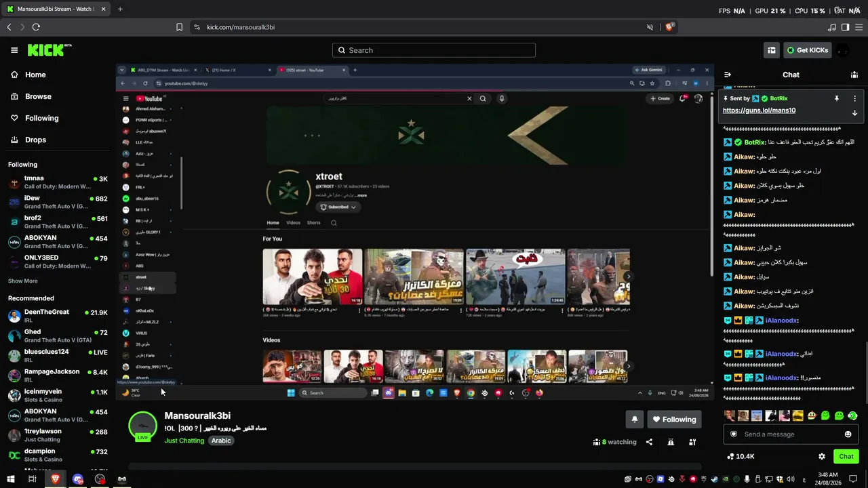Go back in browser history
The width and height of the screenshot is (868, 488).
(9, 27)
